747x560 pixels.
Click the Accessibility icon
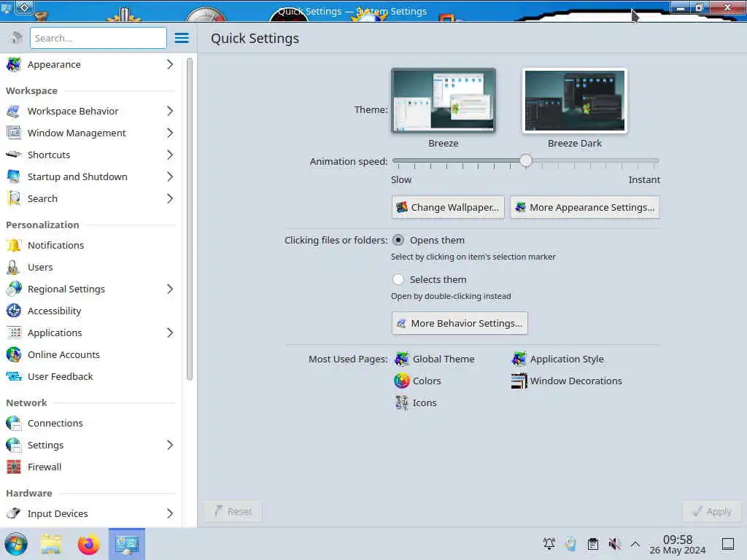pos(14,311)
